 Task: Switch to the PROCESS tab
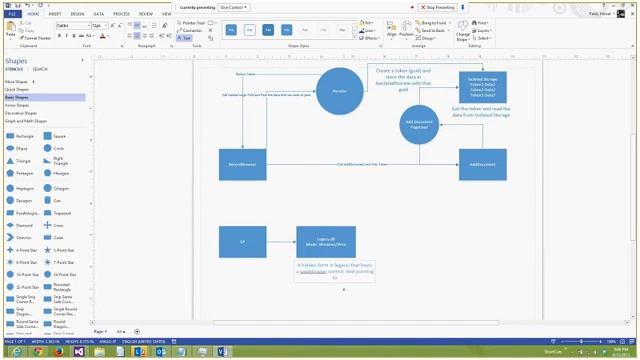tap(121, 14)
